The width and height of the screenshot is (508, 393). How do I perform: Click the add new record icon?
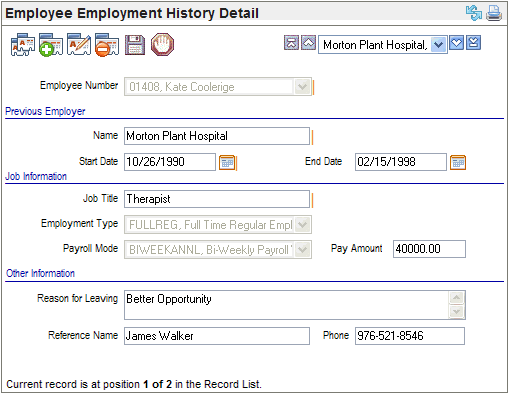coord(51,44)
